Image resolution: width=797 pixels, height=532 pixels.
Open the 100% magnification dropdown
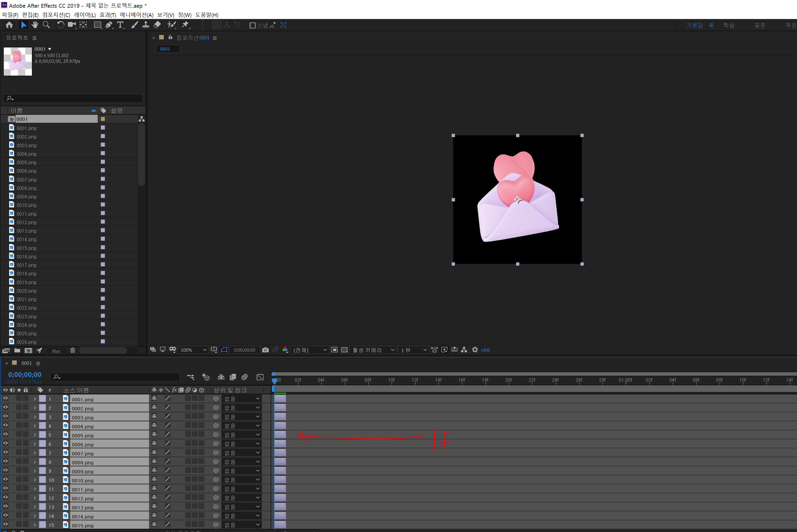coord(193,350)
